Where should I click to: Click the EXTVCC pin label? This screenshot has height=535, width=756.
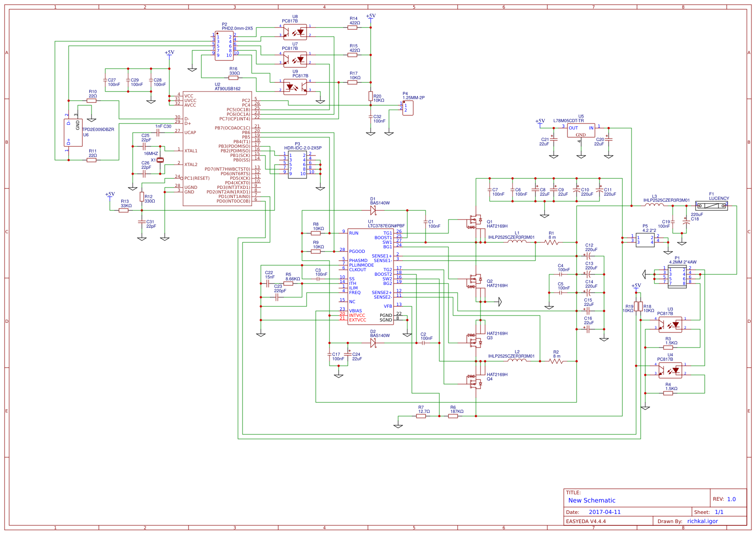point(357,320)
